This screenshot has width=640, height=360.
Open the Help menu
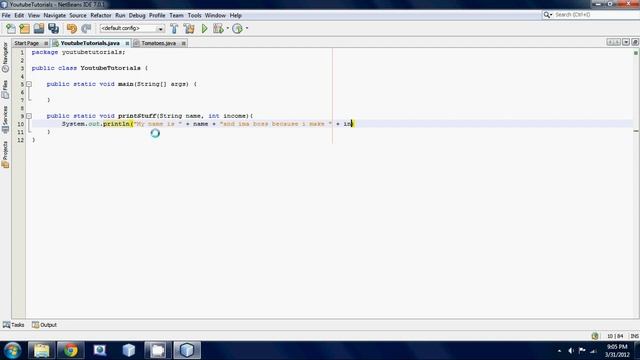(236, 15)
